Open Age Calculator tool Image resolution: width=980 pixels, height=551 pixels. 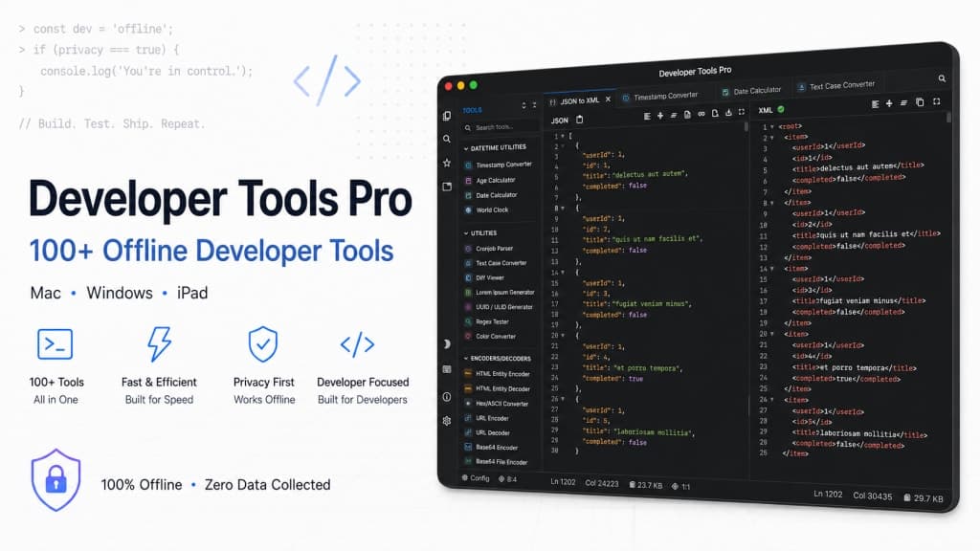[x=491, y=180]
